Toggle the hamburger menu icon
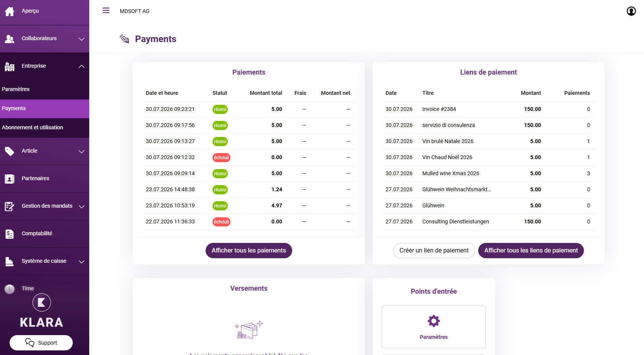The image size is (644, 355). (x=106, y=11)
